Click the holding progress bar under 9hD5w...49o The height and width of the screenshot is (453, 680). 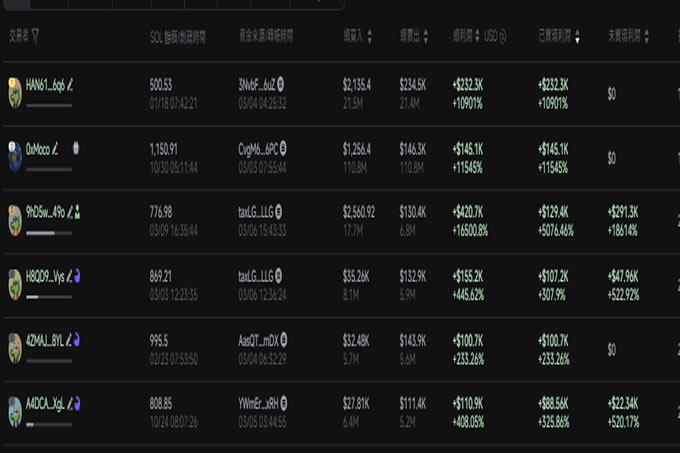[x=49, y=233]
